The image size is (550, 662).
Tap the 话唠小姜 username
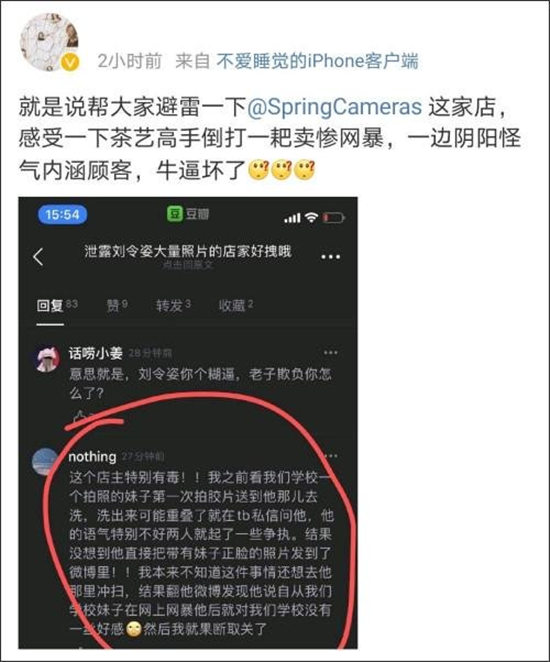click(x=95, y=353)
